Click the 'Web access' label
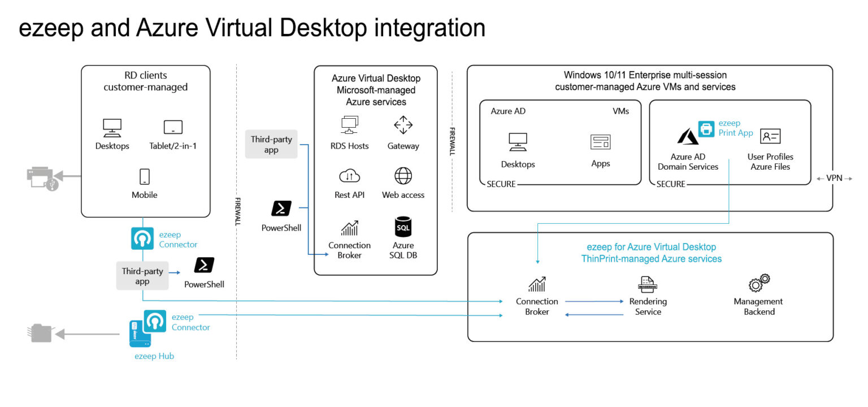868x407 pixels. pyautogui.click(x=403, y=195)
